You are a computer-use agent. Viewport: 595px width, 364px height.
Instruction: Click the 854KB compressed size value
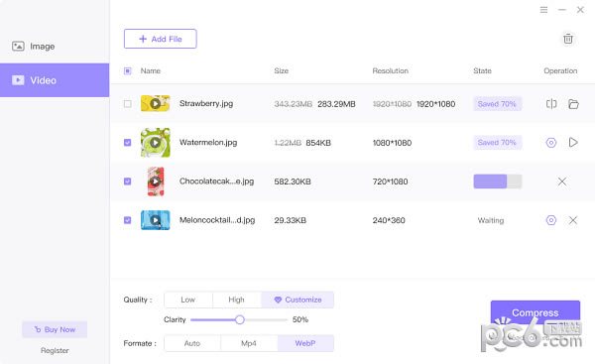[318, 143]
